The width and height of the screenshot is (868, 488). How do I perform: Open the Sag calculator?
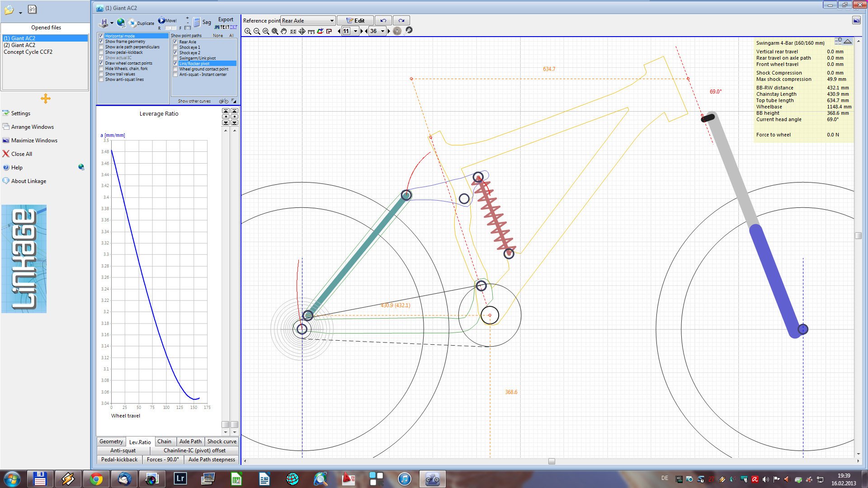click(x=202, y=22)
